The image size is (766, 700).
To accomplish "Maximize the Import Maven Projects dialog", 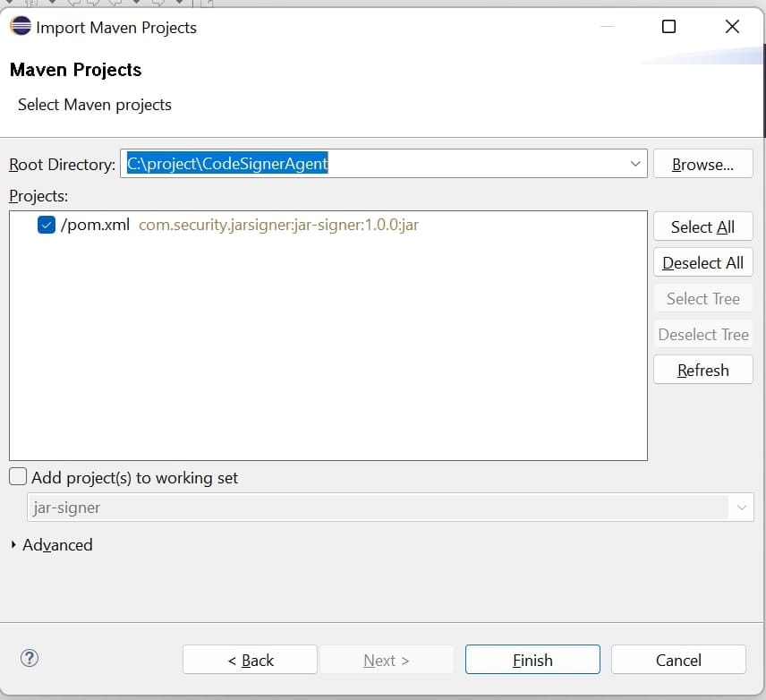I will pyautogui.click(x=668, y=27).
